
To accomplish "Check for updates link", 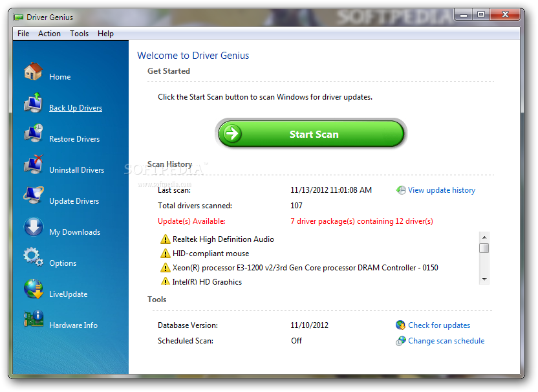I will 439,325.
